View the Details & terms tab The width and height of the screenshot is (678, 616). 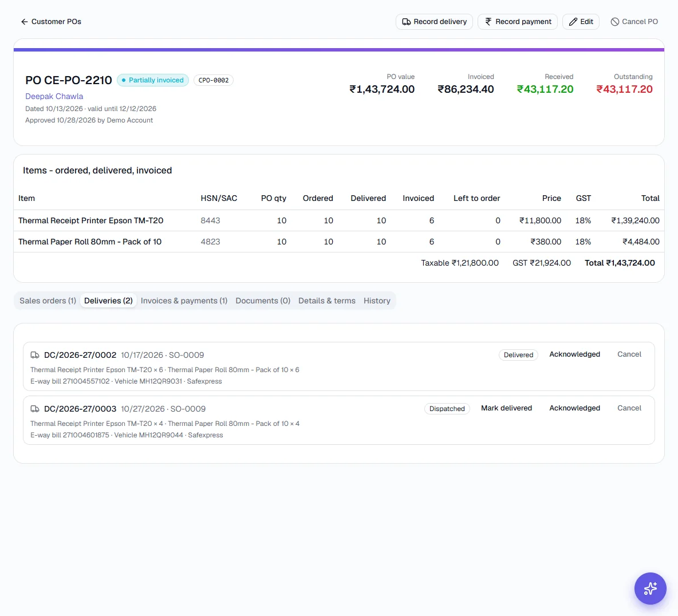click(327, 301)
